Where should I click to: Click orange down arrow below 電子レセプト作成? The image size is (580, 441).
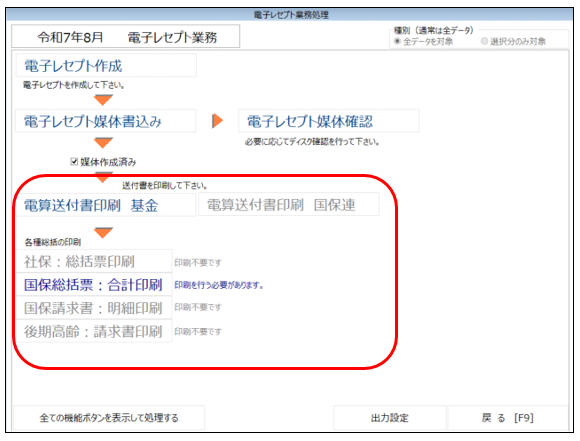click(x=103, y=100)
